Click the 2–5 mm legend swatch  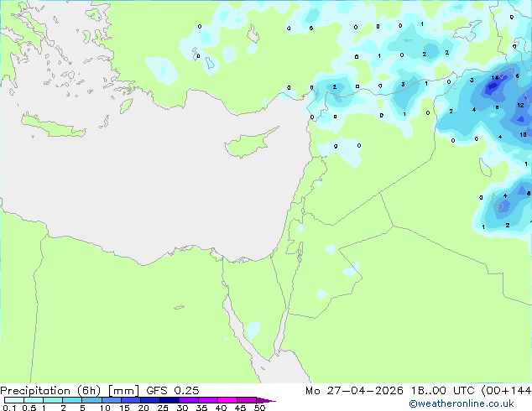72,400
